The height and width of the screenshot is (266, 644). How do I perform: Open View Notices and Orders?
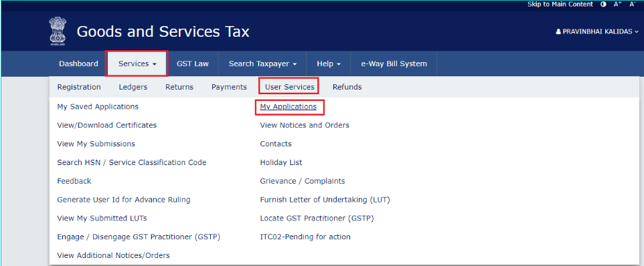305,125
